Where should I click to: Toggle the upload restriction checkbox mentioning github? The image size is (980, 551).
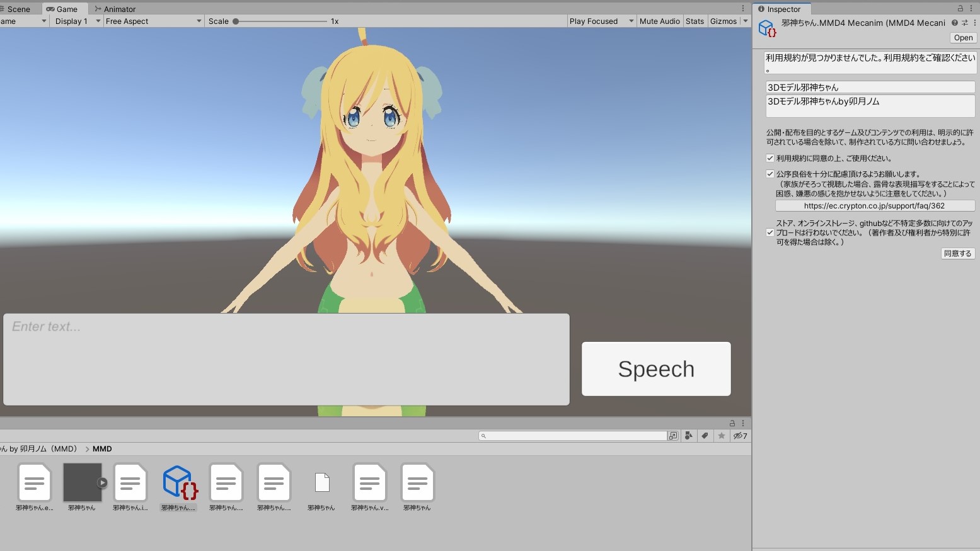tap(770, 232)
